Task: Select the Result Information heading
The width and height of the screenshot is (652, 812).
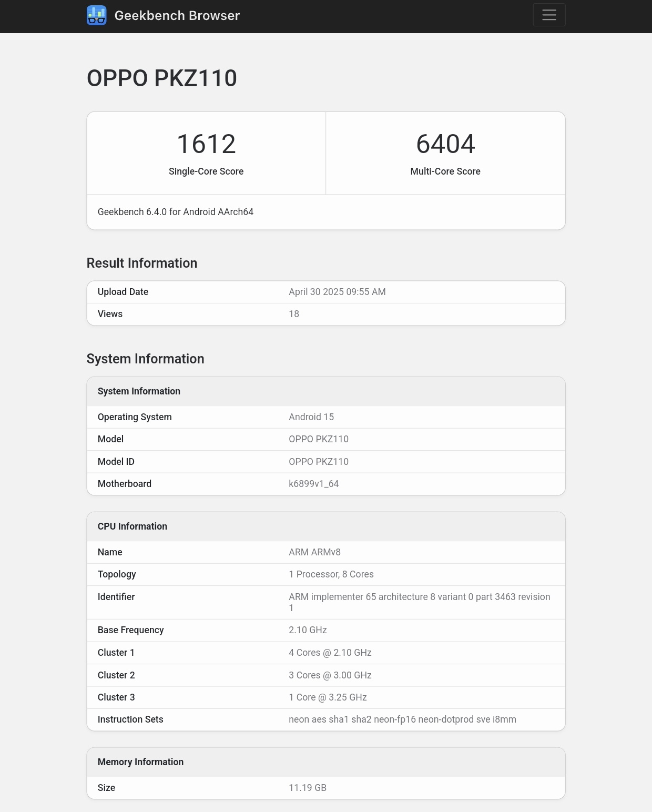Action: 142,263
